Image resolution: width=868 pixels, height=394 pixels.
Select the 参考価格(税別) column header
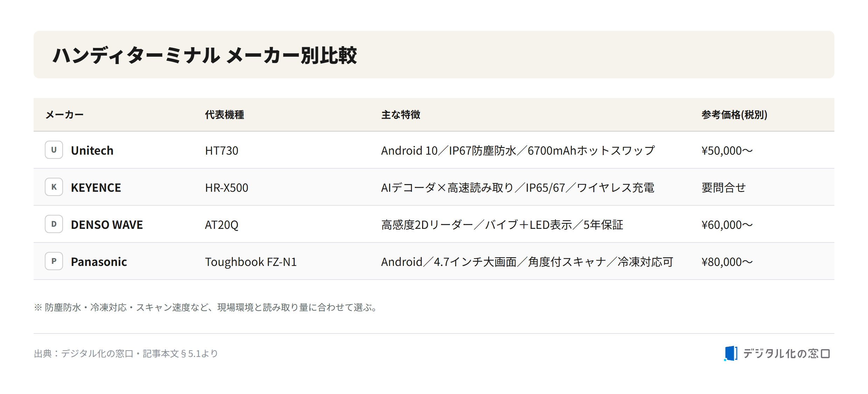(x=734, y=115)
